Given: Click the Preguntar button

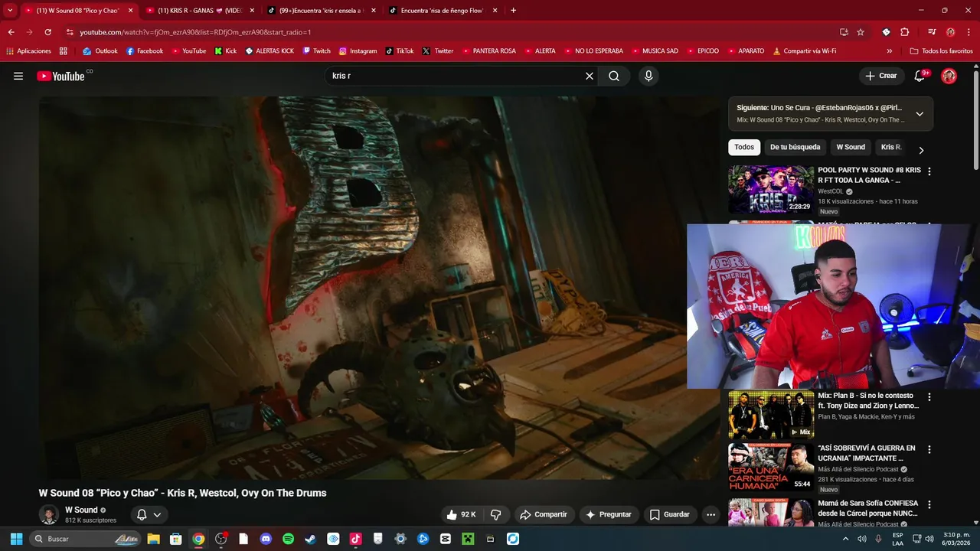Looking at the screenshot, I should coord(609,514).
